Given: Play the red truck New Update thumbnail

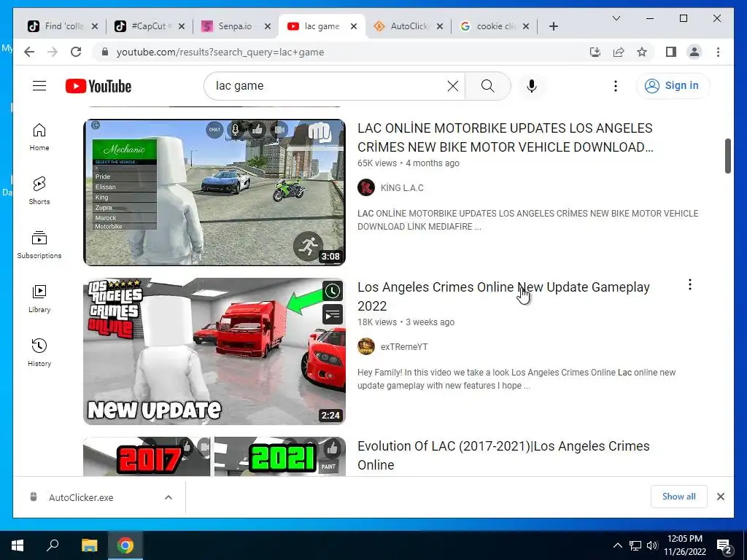Looking at the screenshot, I should coord(214,351).
